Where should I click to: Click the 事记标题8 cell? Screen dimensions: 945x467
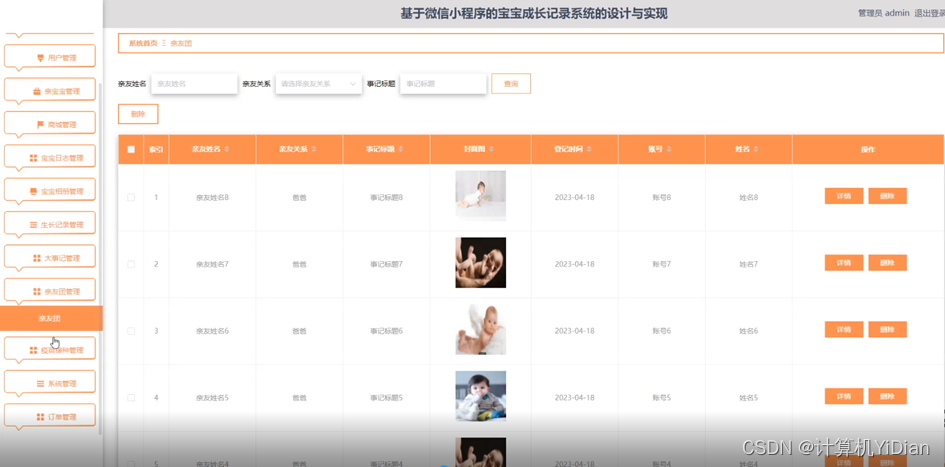pyautogui.click(x=386, y=197)
